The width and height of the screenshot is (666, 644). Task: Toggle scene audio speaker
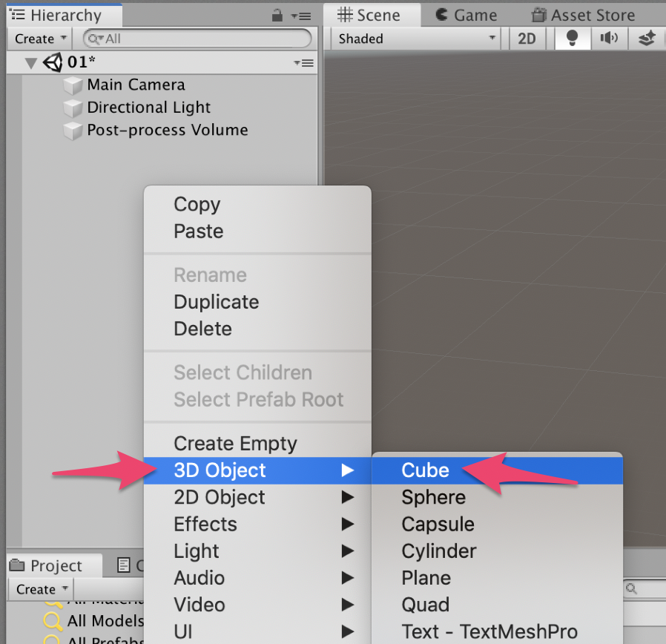[x=609, y=39]
